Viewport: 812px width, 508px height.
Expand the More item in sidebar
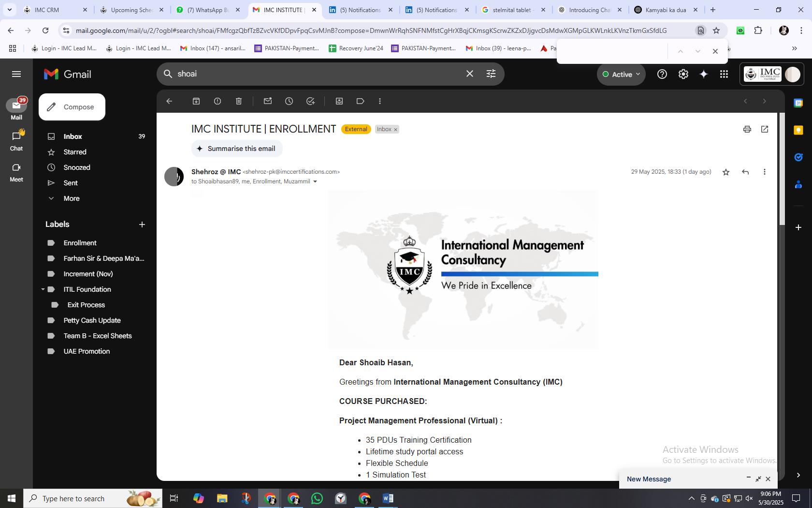(x=72, y=198)
